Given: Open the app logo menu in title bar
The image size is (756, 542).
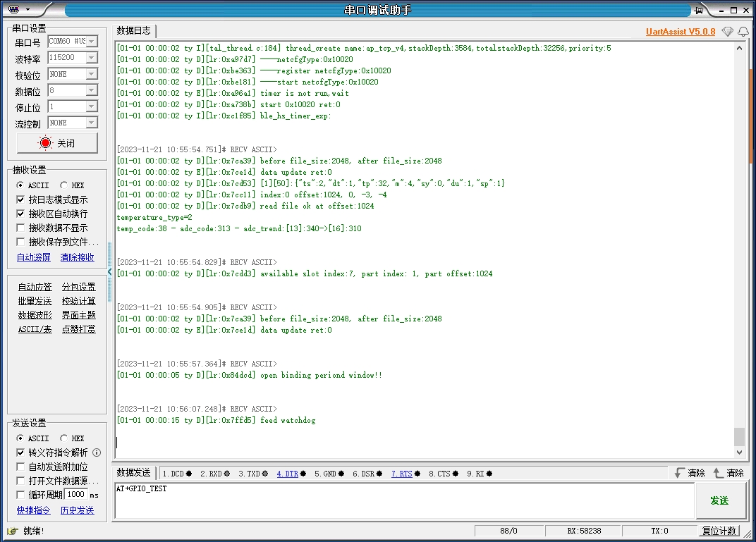Looking at the screenshot, I should point(14,10).
